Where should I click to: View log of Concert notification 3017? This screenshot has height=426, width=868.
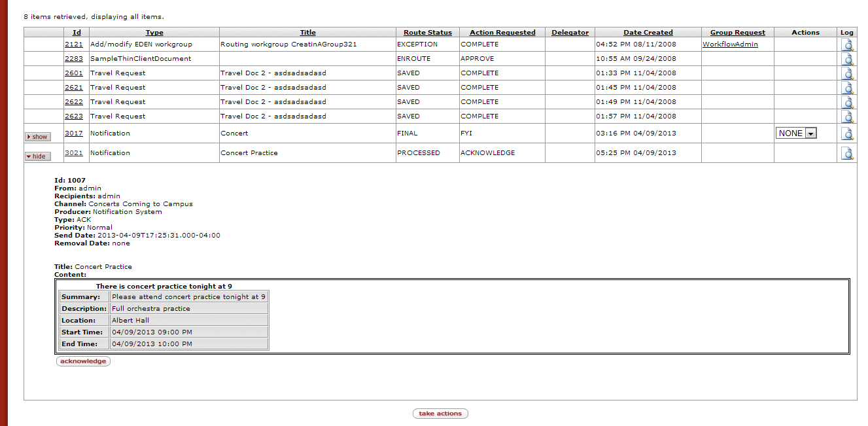point(847,133)
